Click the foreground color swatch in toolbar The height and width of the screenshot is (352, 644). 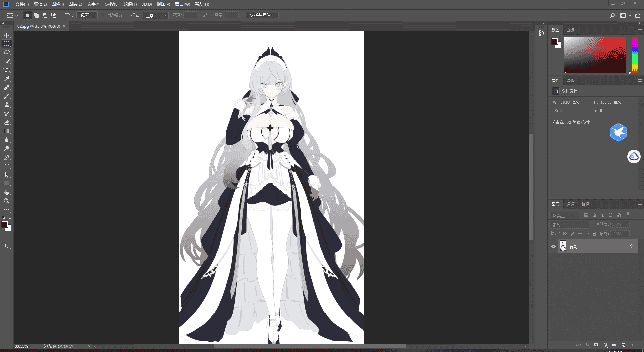[5, 224]
